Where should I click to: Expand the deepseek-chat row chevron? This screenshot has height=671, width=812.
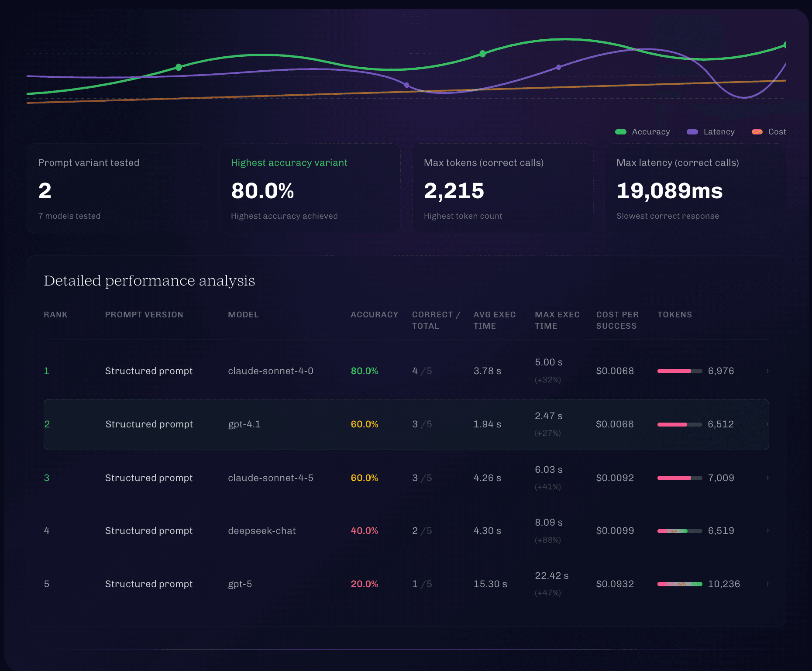point(767,530)
